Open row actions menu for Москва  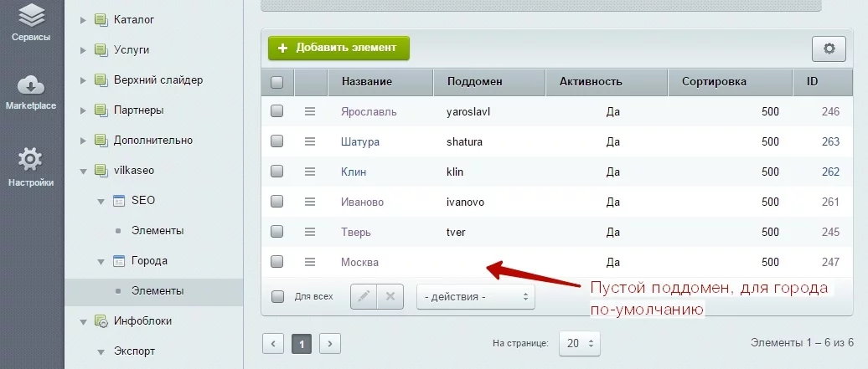click(x=309, y=262)
